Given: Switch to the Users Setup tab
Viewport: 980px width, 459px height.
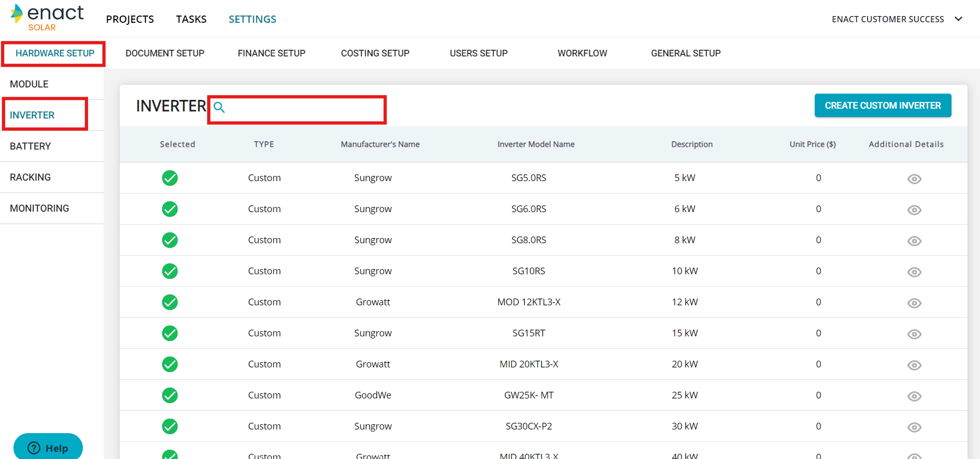Looking at the screenshot, I should (x=479, y=53).
